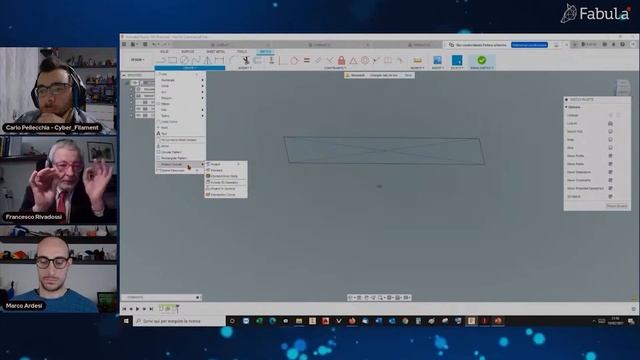This screenshot has height=360, width=640.
Task: Click the rectangle sketch in canvas
Action: click(x=384, y=151)
